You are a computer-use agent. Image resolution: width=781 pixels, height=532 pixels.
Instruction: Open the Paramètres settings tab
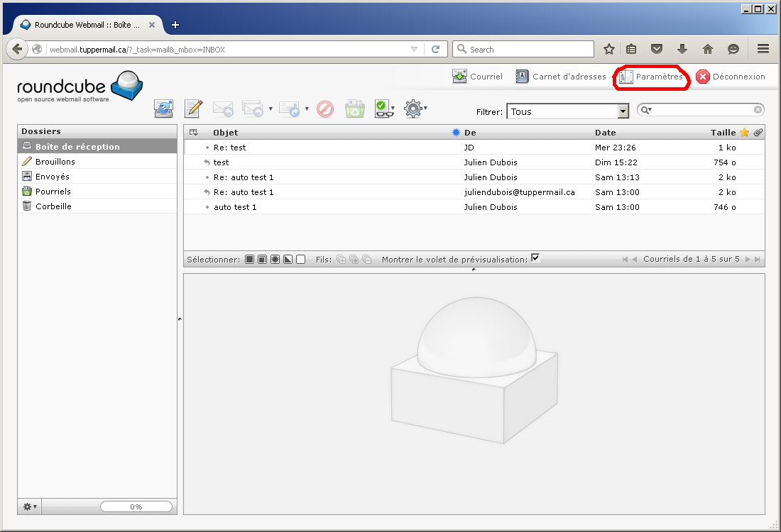651,77
